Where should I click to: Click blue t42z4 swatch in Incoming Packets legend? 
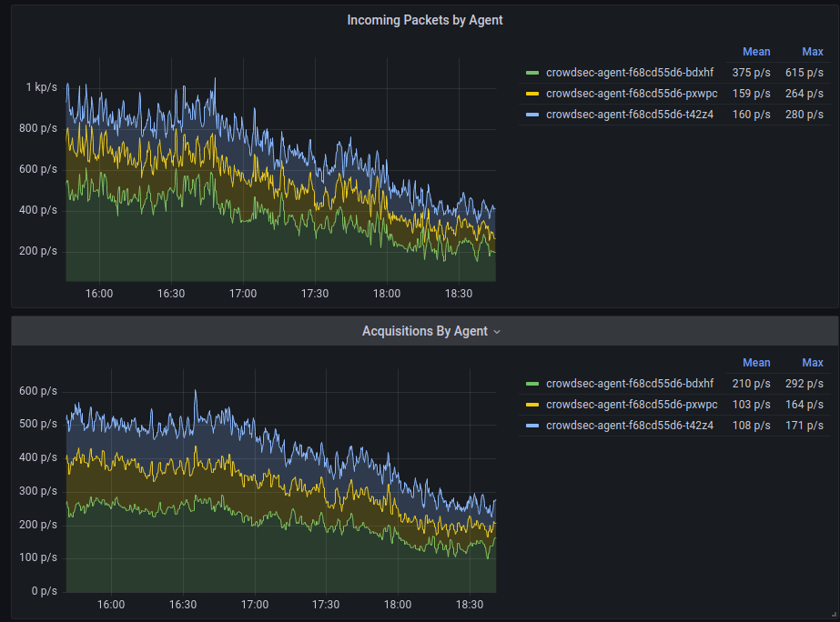[x=532, y=115]
